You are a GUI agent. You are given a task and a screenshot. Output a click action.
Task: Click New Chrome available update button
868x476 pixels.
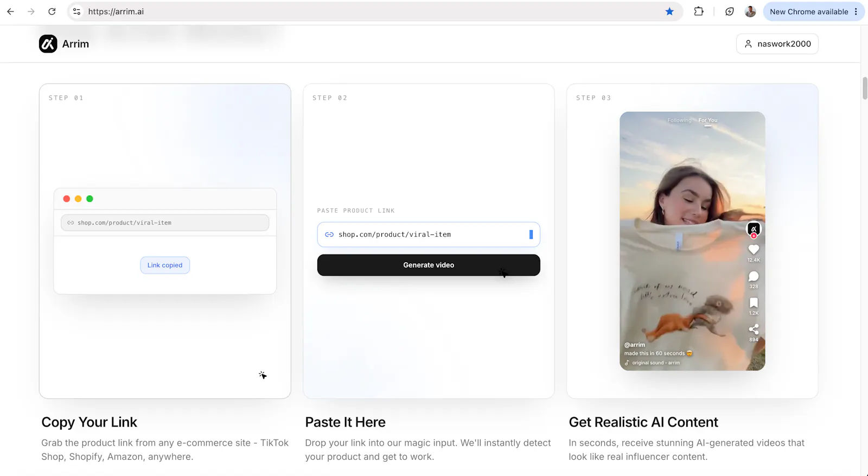click(x=808, y=11)
